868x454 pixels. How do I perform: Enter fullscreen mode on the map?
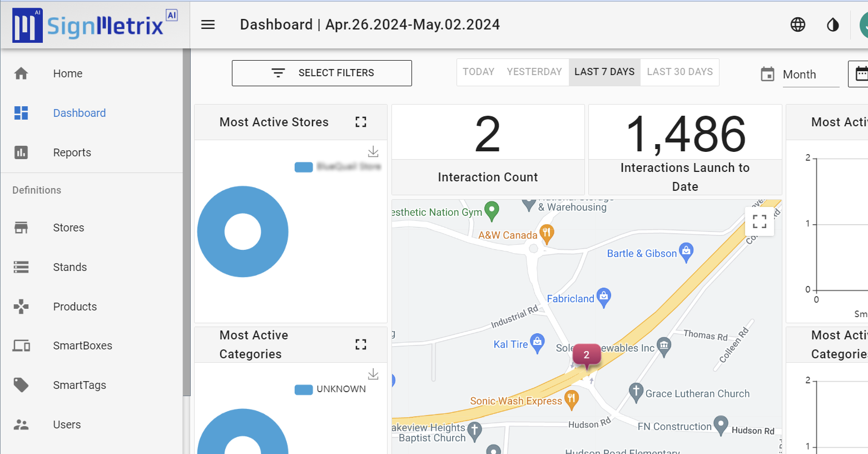click(x=759, y=221)
